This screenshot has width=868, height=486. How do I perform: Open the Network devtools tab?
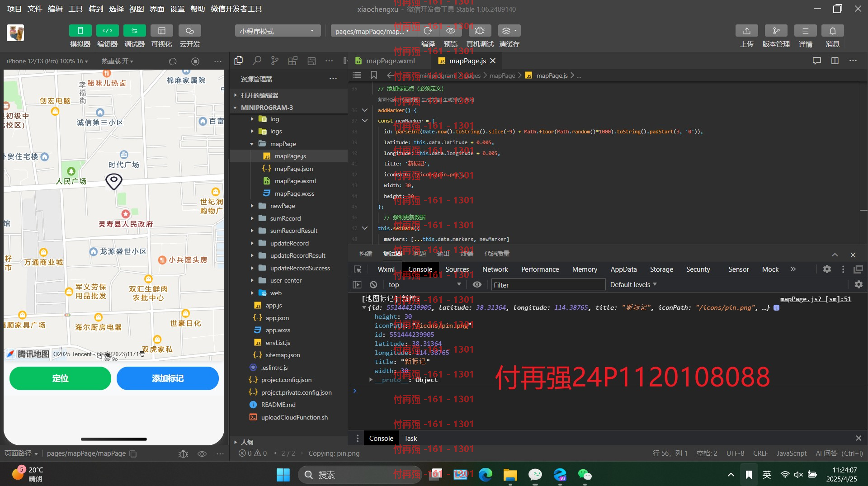point(495,269)
